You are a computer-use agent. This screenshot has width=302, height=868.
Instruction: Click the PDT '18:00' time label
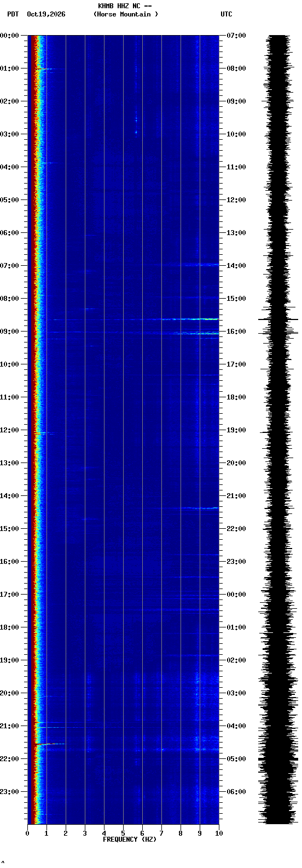pyautogui.click(x=9, y=627)
